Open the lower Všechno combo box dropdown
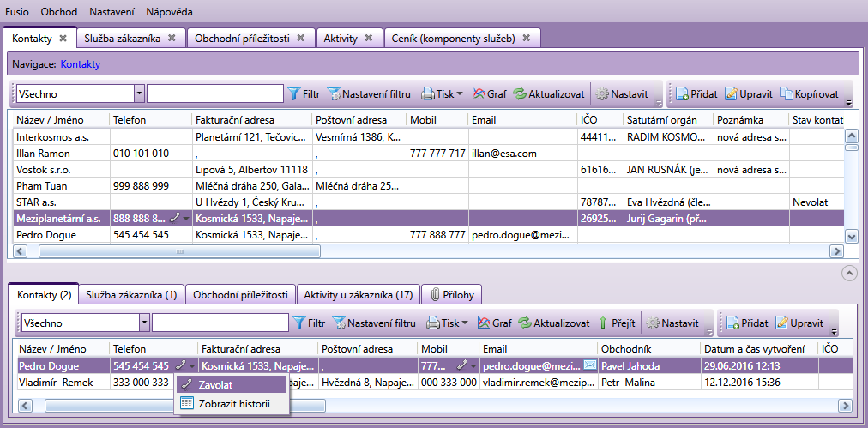 144,323
